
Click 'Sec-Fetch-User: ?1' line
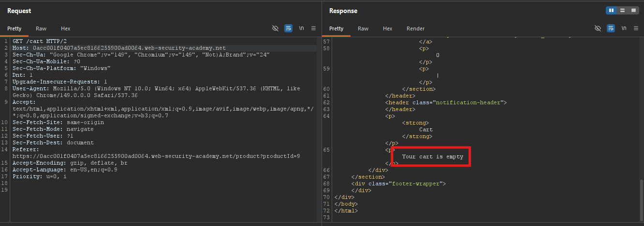[x=43, y=136]
